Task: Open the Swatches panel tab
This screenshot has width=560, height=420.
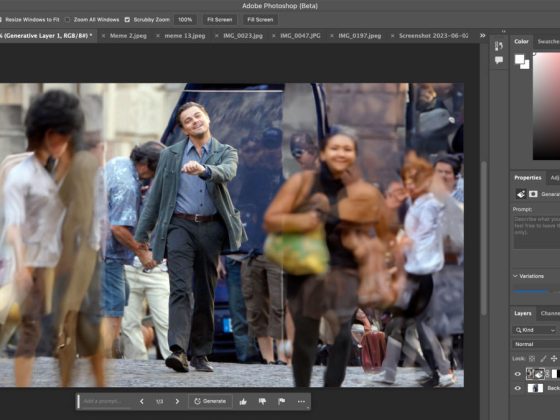Action: [x=548, y=41]
